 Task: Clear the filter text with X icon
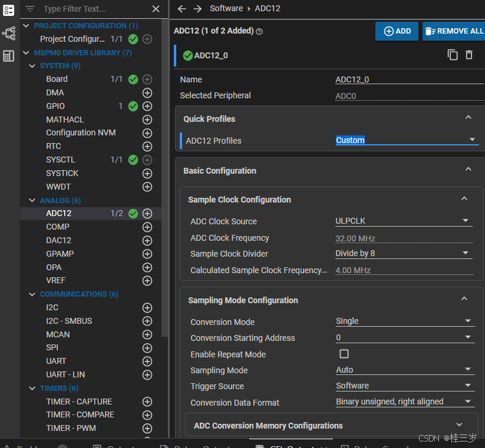tap(156, 9)
